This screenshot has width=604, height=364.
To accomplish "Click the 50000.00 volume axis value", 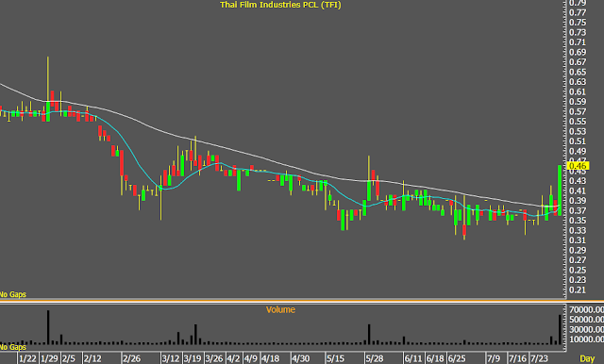I will click(586, 320).
